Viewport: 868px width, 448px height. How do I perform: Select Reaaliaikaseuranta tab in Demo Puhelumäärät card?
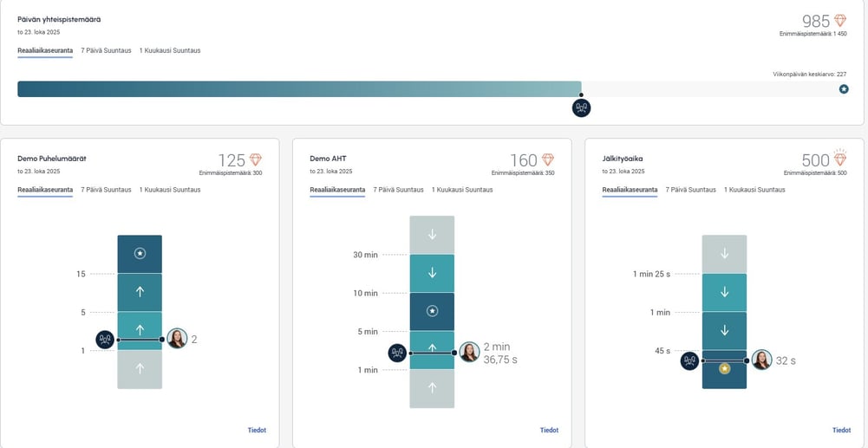(45, 189)
